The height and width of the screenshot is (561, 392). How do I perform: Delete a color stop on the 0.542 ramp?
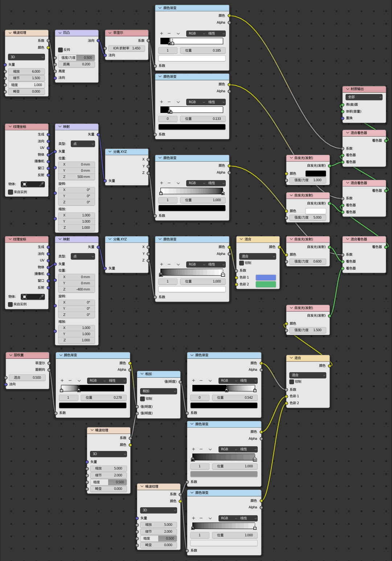(x=201, y=381)
